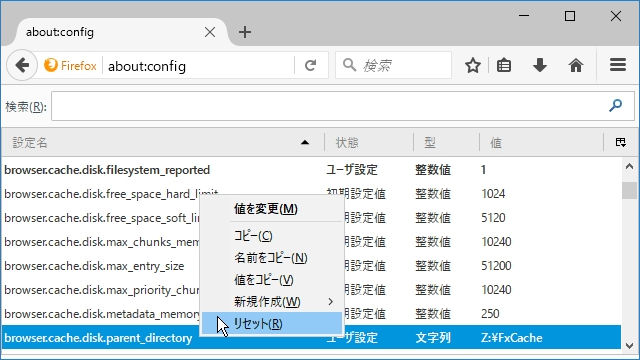This screenshot has width=640, height=360.
Task: Open the downloads arrow icon
Action: (x=540, y=65)
